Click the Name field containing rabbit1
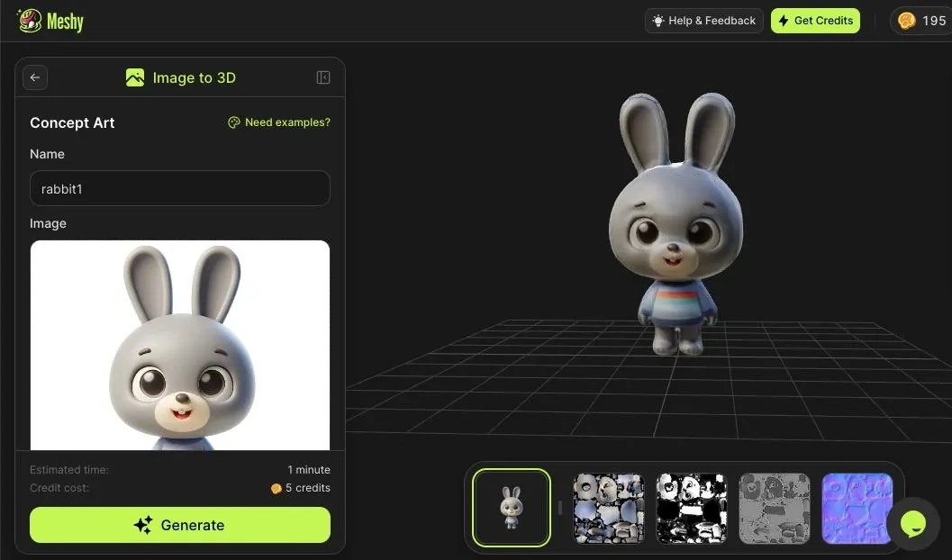Viewport: 952px width, 560px height. pyautogui.click(x=180, y=189)
